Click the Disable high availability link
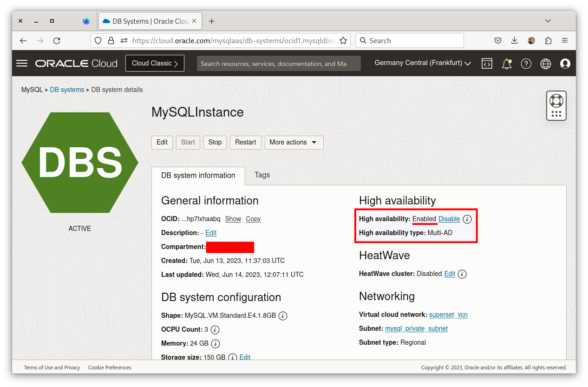The width and height of the screenshot is (588, 387). tap(449, 219)
